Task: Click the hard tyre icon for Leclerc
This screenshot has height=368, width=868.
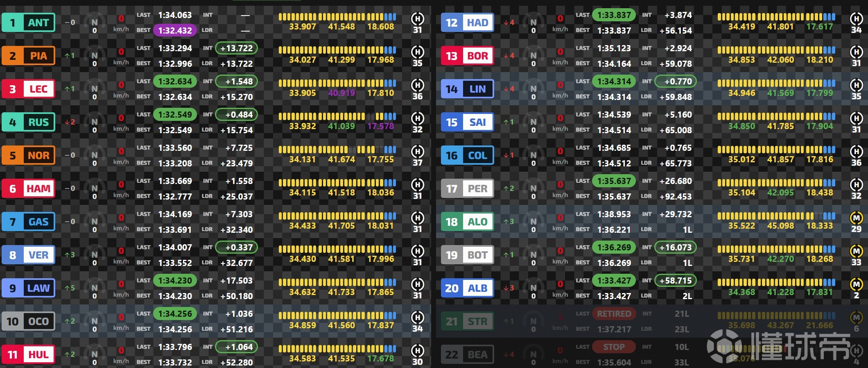Action: click(417, 85)
